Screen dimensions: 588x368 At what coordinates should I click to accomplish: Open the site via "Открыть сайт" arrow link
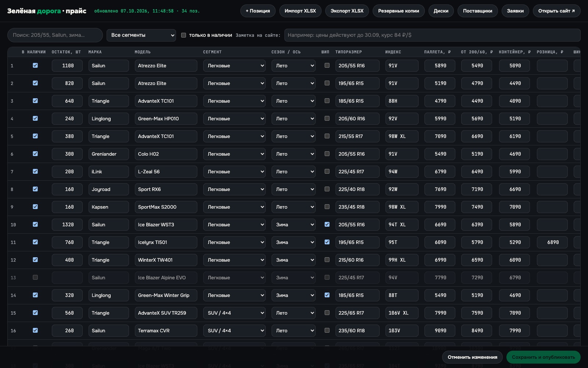tap(556, 11)
